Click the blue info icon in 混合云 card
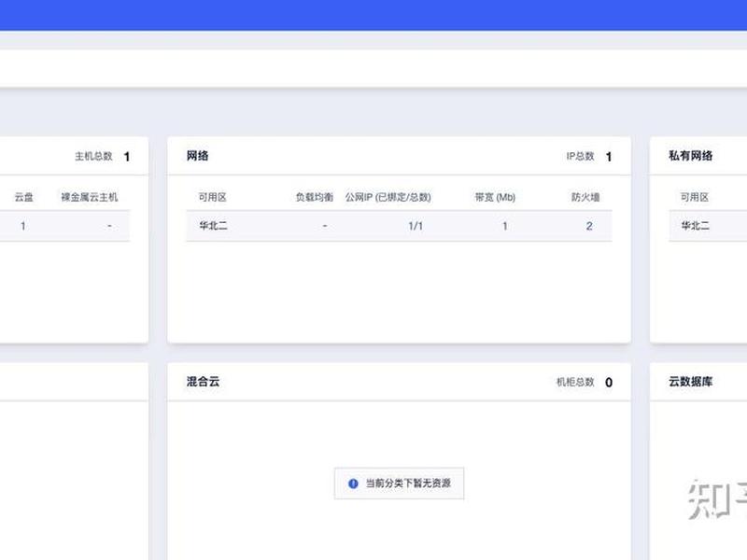 click(x=353, y=483)
